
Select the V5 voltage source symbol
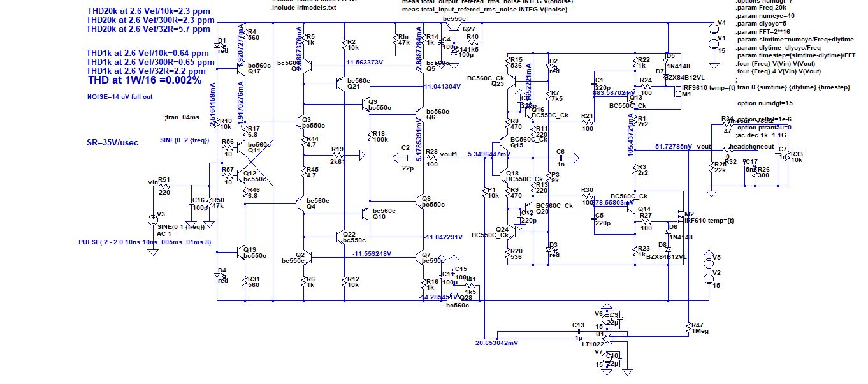[x=708, y=262]
